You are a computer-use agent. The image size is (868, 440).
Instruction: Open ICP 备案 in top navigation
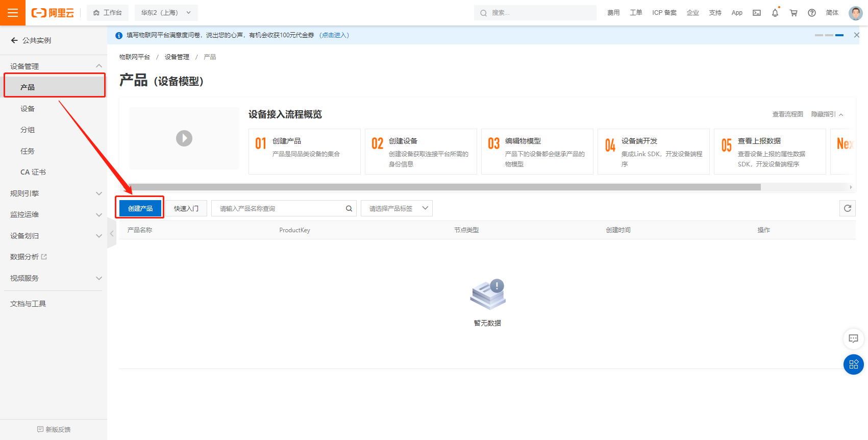coord(664,13)
